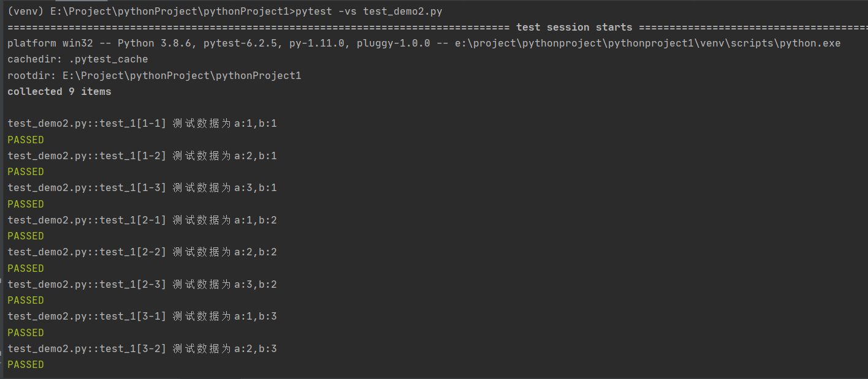Select the test_1[3-2] test result line

click(x=142, y=348)
